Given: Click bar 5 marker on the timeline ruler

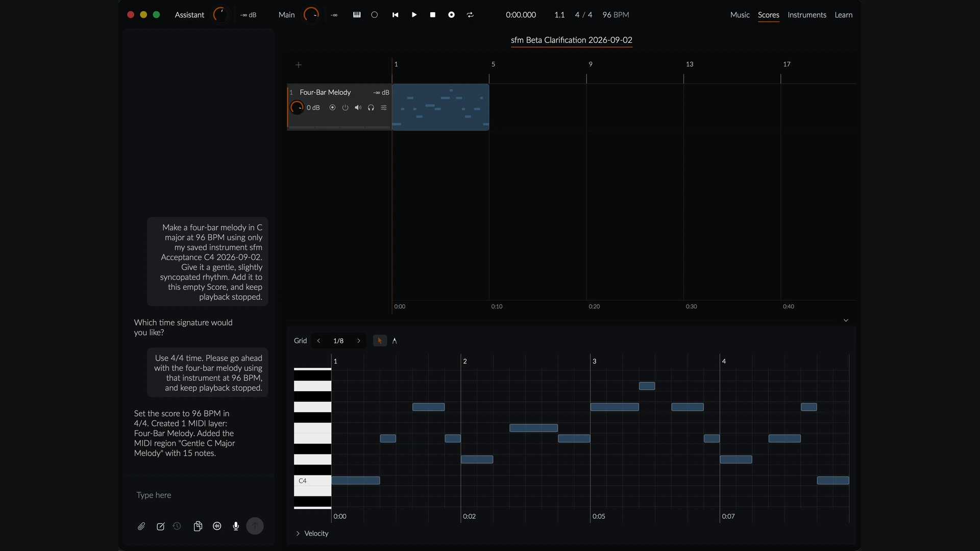Looking at the screenshot, I should click(493, 64).
